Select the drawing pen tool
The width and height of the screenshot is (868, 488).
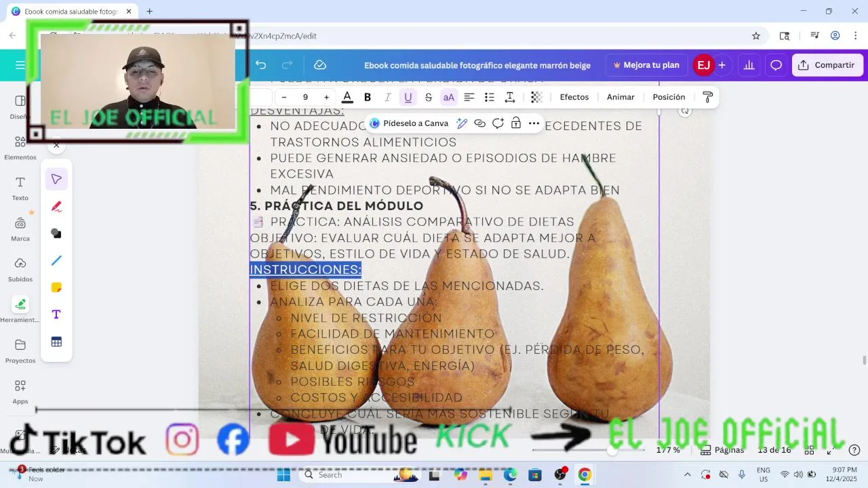point(56,206)
